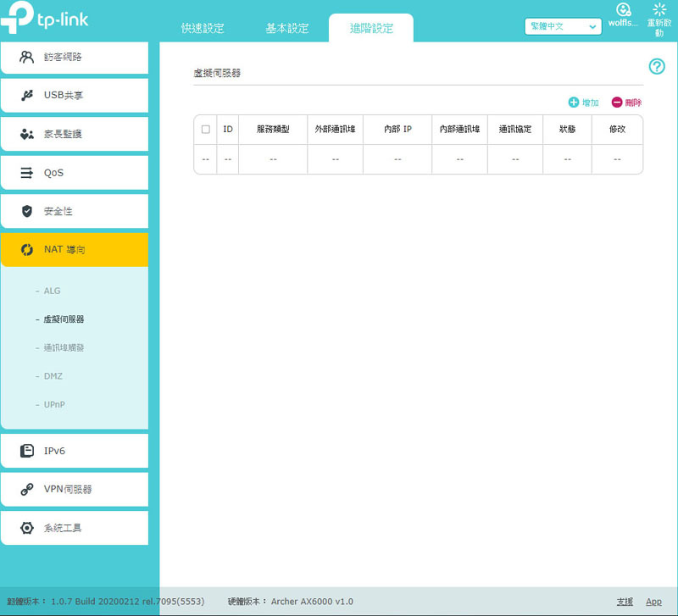Click the NAT 導向 circular arrows icon
Screen dimensions: 678x616
click(x=27, y=250)
